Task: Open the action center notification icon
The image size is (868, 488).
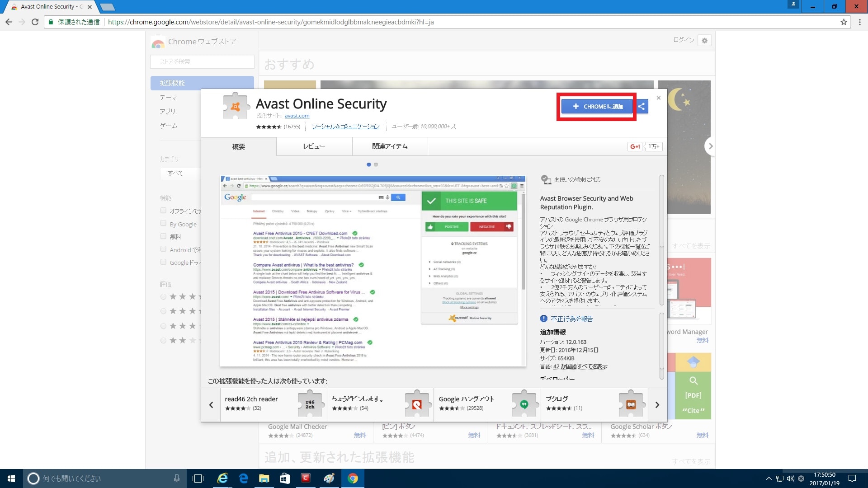Action: pos(852,478)
